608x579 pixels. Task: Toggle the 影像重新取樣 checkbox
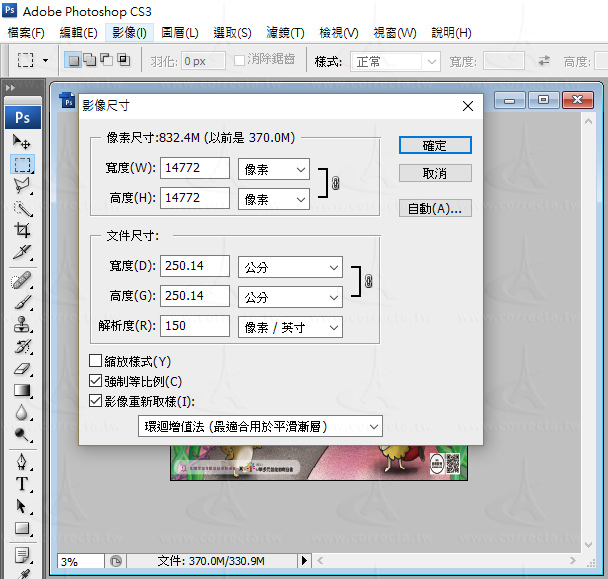96,401
